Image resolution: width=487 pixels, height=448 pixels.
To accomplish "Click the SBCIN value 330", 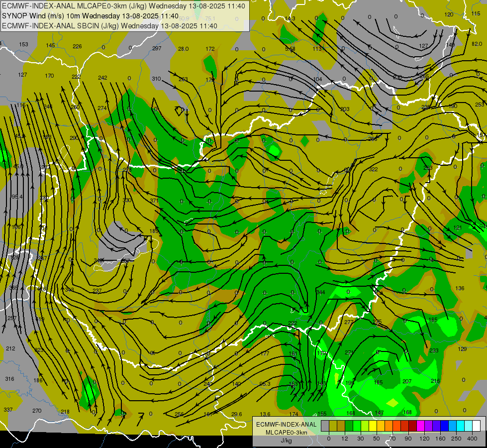I will pyautogui.click(x=127, y=200).
